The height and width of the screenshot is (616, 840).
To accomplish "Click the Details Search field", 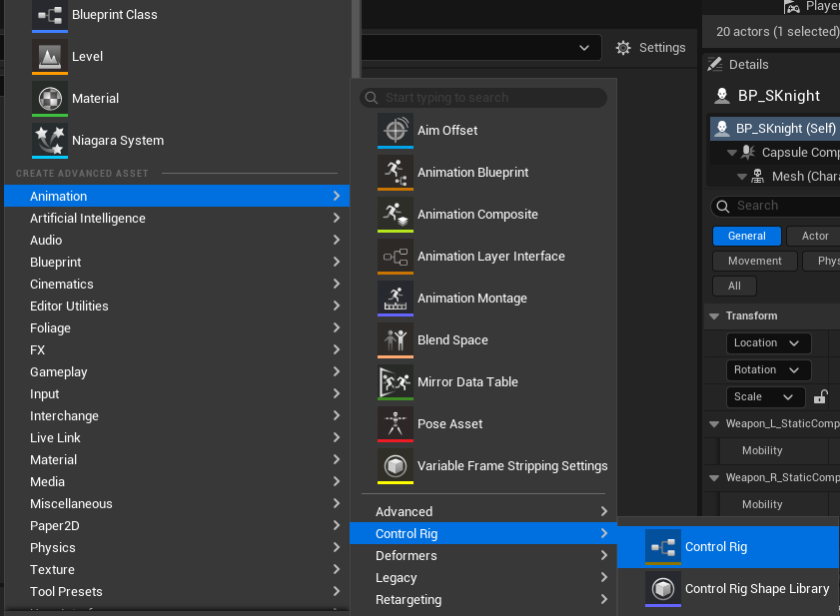I will pos(776,206).
